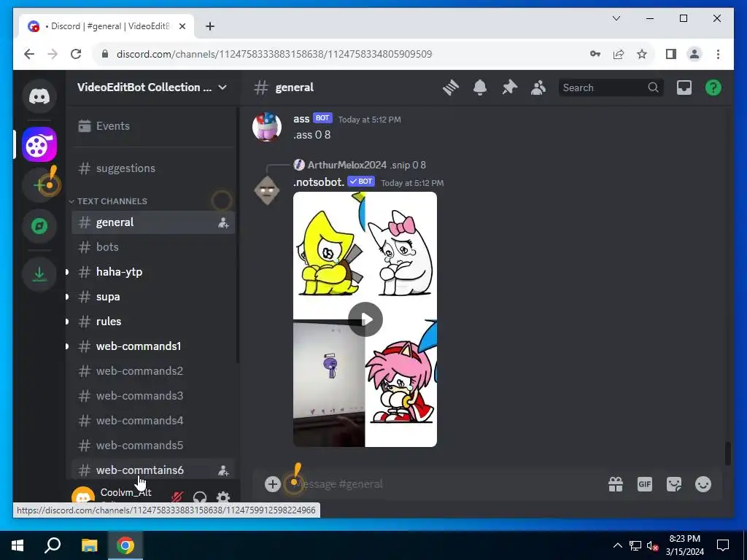Click the search magnifier icon
The height and width of the screenshot is (560, 747).
tap(653, 87)
